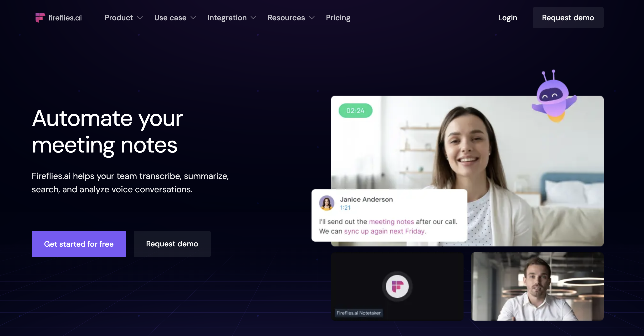The width and height of the screenshot is (644, 336).
Task: Expand the Product dropdown chevron
Action: click(140, 18)
